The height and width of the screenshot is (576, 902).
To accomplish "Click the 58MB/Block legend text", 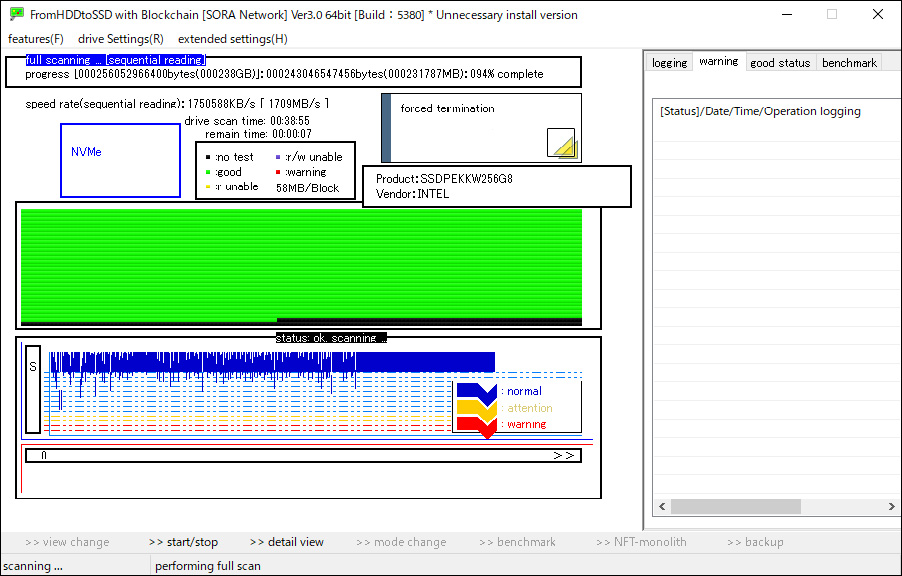I will (x=308, y=188).
